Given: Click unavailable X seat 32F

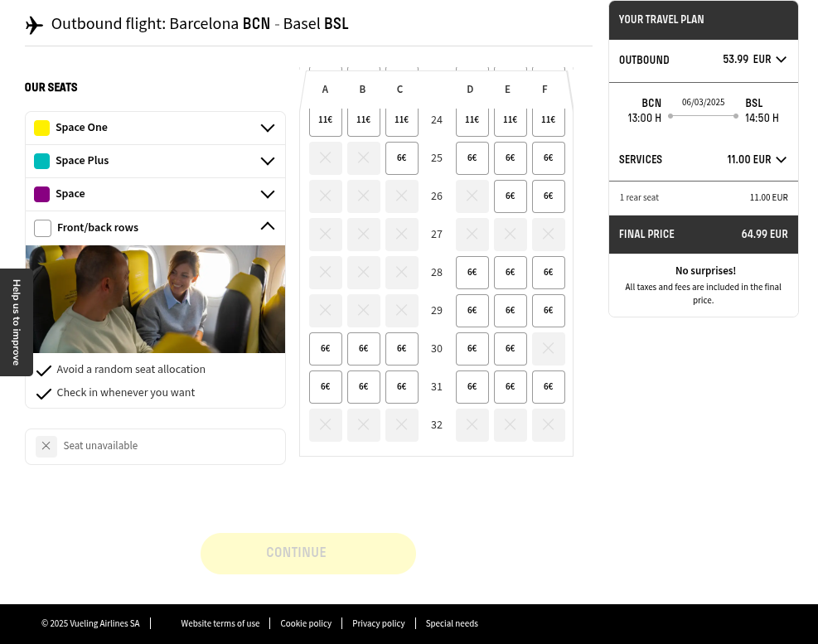Looking at the screenshot, I should tap(549, 425).
